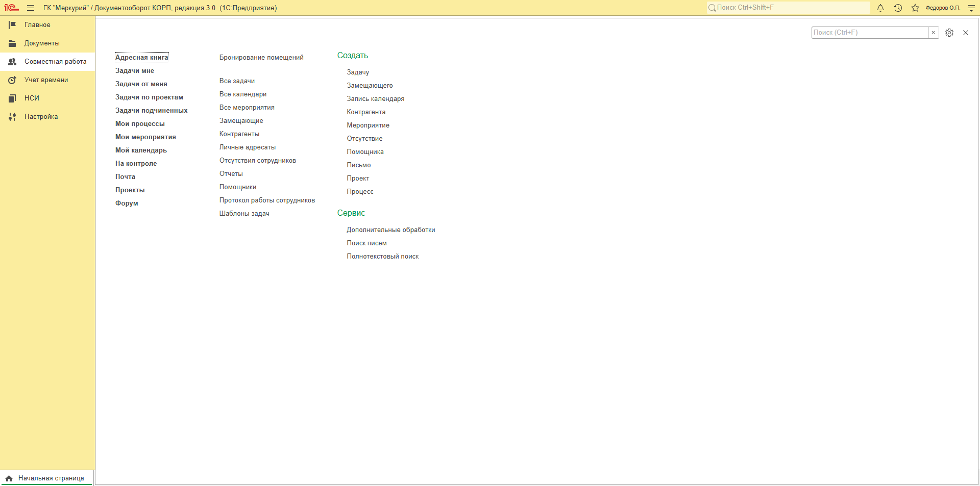Open Мои процессы
Screen dimensions: 980x486
(x=140, y=123)
